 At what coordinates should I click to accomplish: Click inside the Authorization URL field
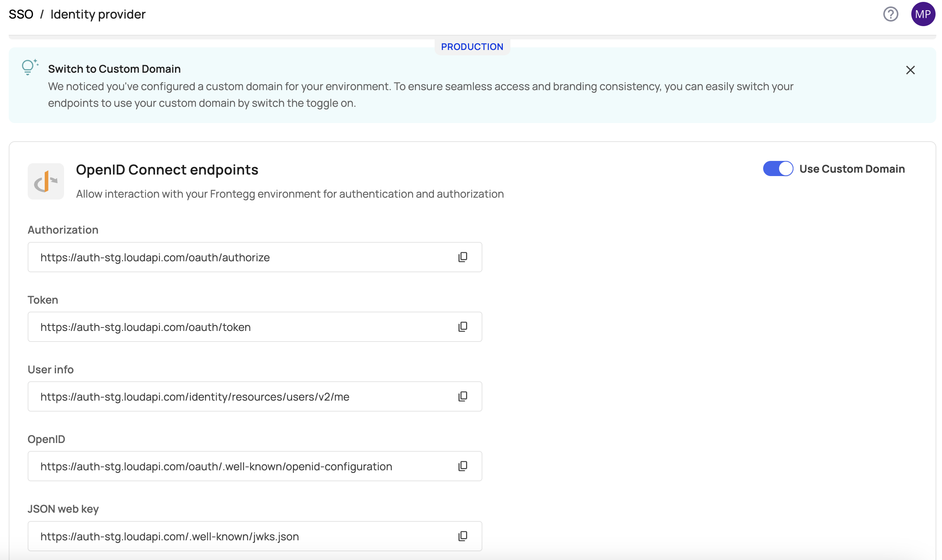(x=243, y=257)
